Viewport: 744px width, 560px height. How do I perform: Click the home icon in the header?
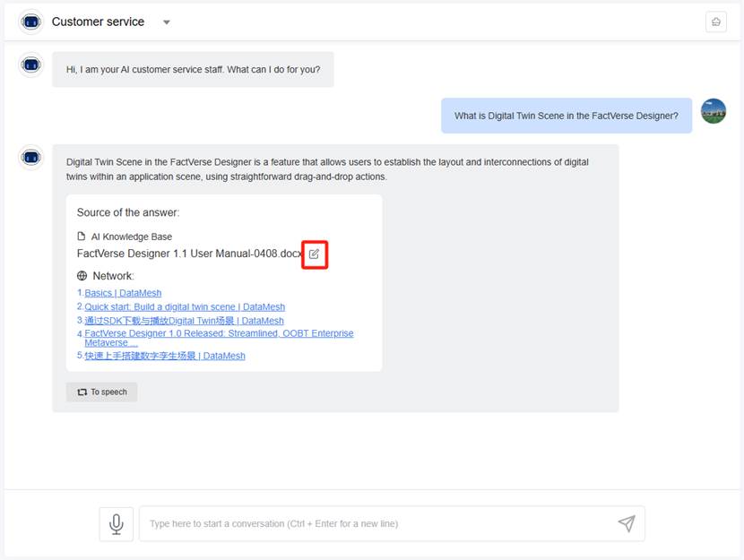tap(715, 22)
